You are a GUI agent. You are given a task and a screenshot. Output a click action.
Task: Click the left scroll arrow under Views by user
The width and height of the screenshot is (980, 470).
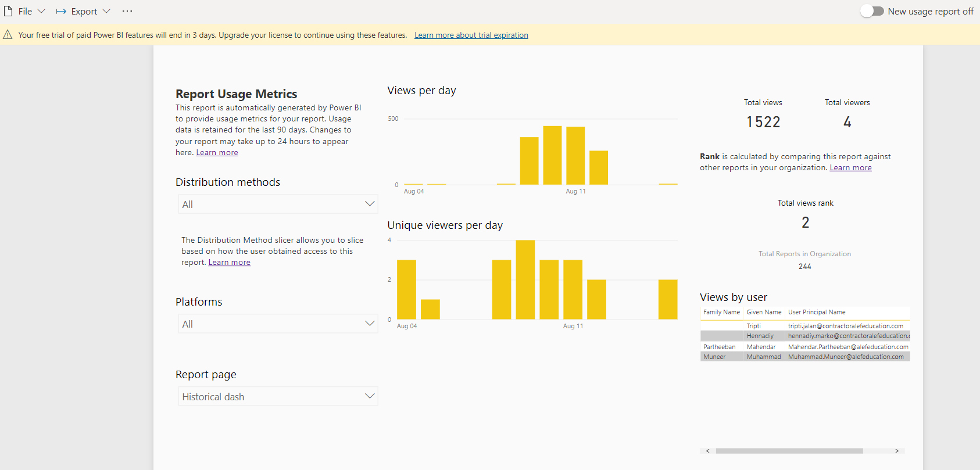click(x=707, y=451)
